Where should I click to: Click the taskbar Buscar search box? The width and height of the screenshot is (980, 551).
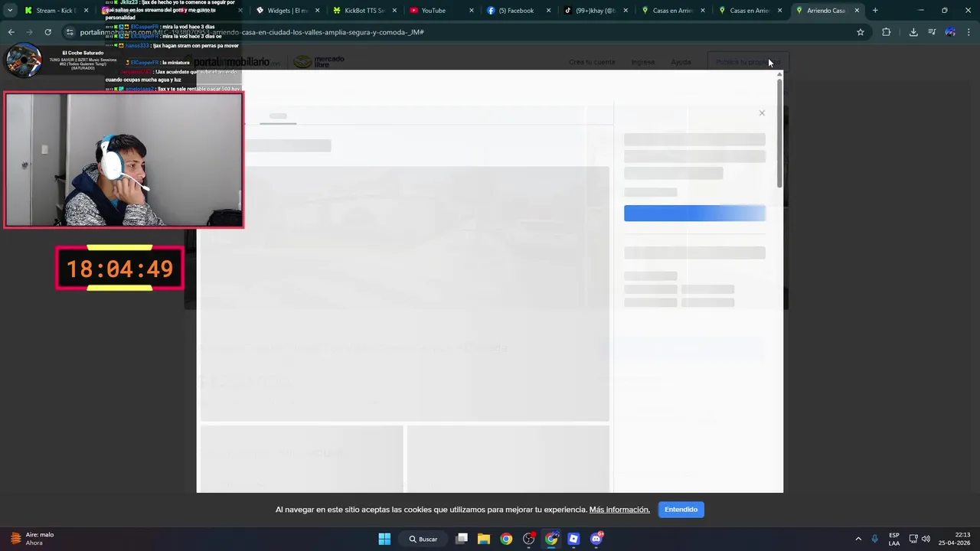[x=423, y=539]
